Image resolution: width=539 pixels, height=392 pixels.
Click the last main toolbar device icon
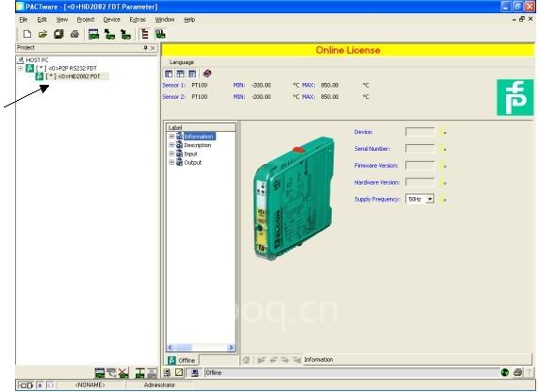tap(160, 34)
